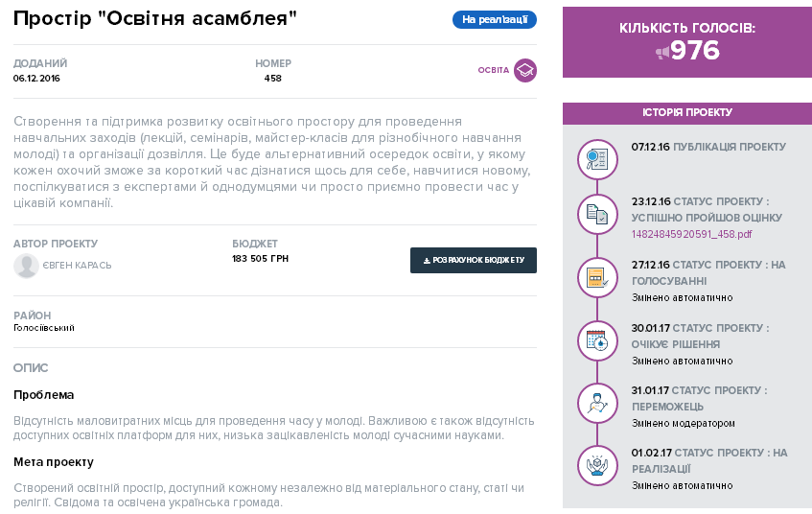Click the project title 'Освітня асамблея'
This screenshot has width=812, height=514.
(x=155, y=20)
